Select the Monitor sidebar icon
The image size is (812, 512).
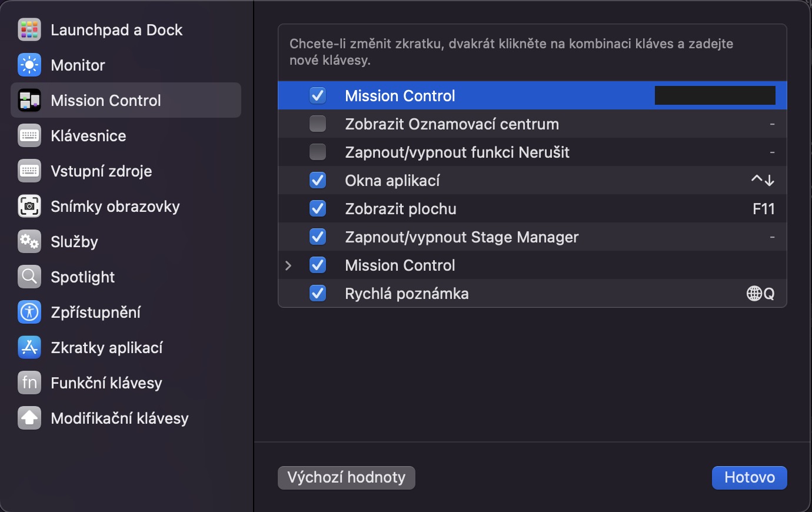[x=29, y=65]
